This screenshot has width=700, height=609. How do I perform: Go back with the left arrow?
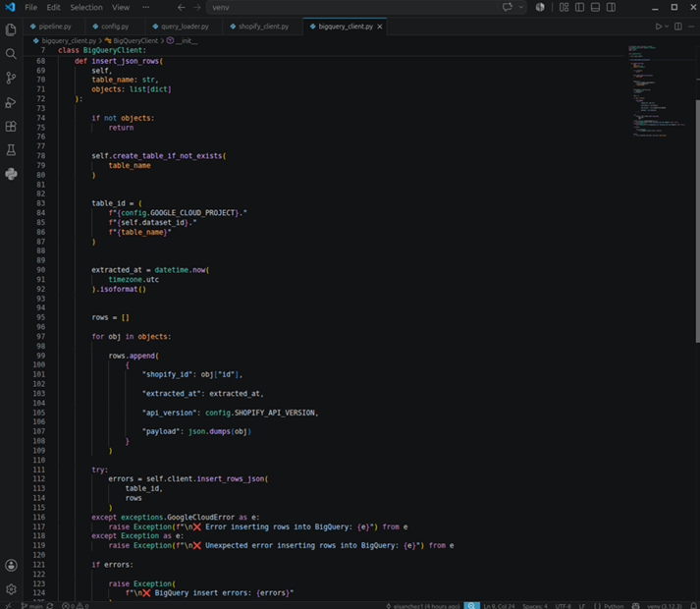click(182, 7)
